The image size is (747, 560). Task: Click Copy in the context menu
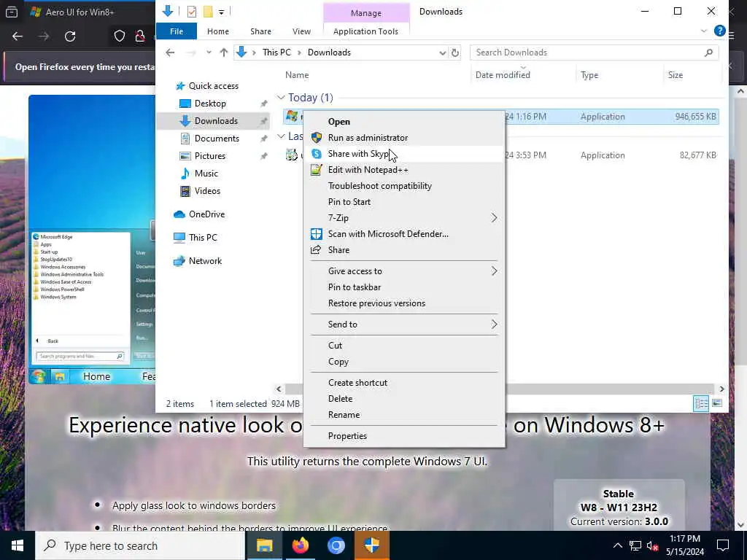click(x=338, y=362)
